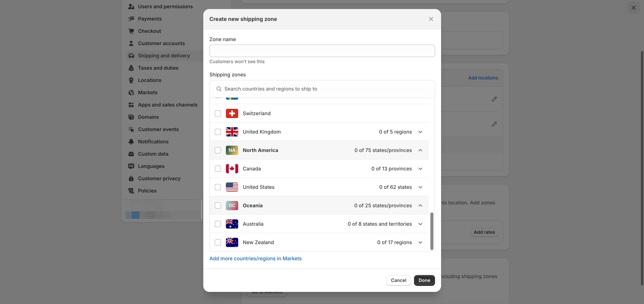Click the Notifications bell icon
Viewport: 644px width, 304px height.
pos(131,142)
